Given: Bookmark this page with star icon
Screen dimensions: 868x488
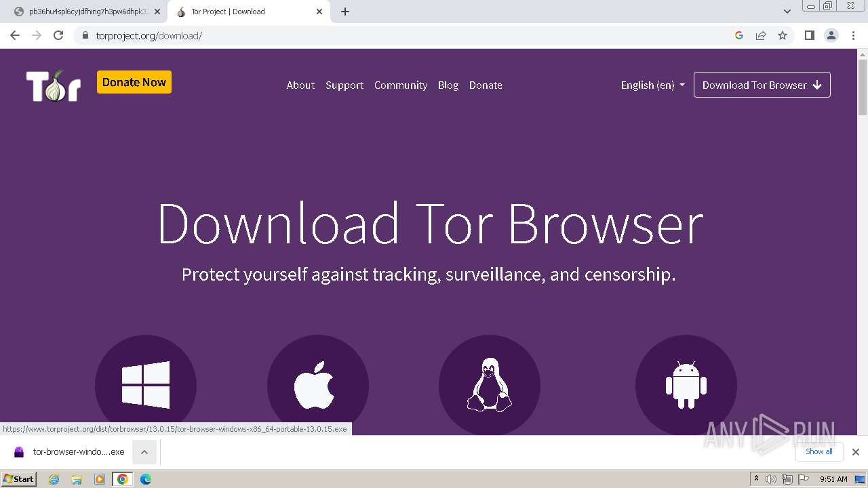Looking at the screenshot, I should 783,35.
